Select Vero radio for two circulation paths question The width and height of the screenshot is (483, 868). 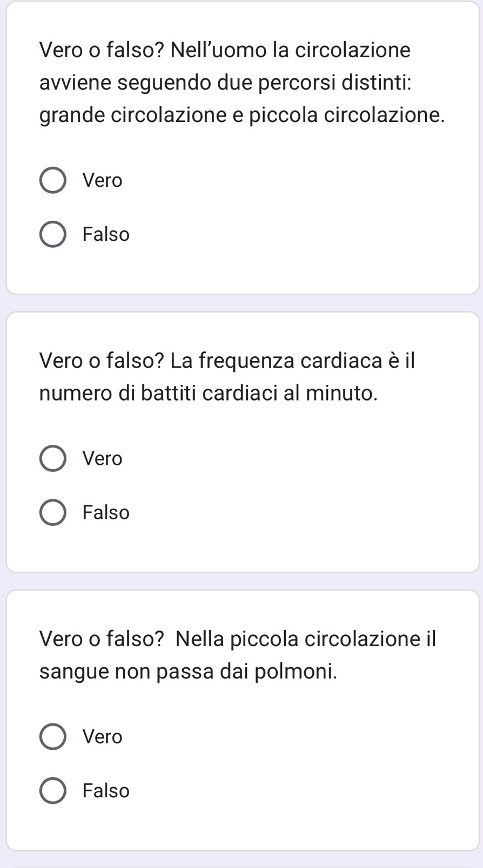click(x=53, y=180)
